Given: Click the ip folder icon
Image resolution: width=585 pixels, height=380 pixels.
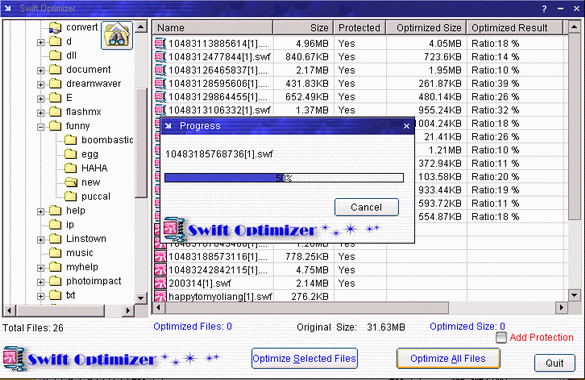Looking at the screenshot, I should coord(55,224).
